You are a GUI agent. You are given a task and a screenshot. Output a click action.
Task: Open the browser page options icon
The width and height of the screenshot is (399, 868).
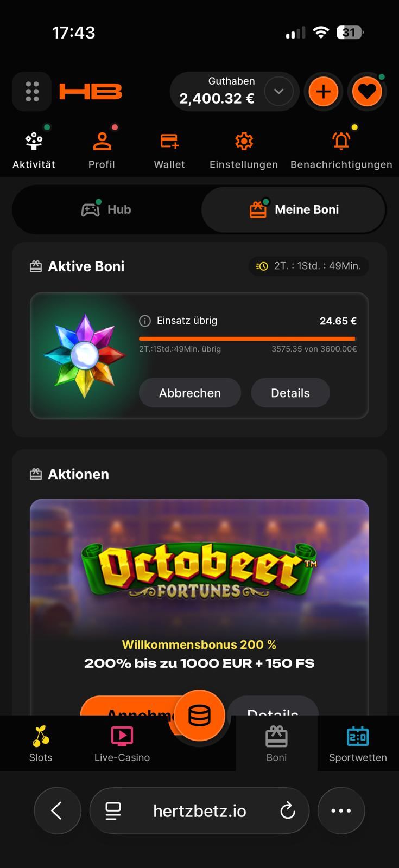(x=113, y=810)
